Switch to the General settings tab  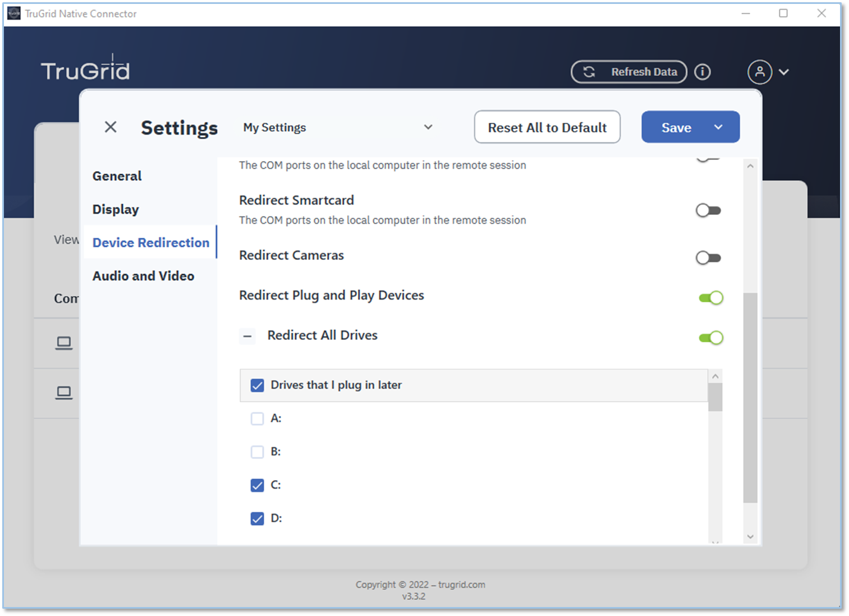point(117,176)
